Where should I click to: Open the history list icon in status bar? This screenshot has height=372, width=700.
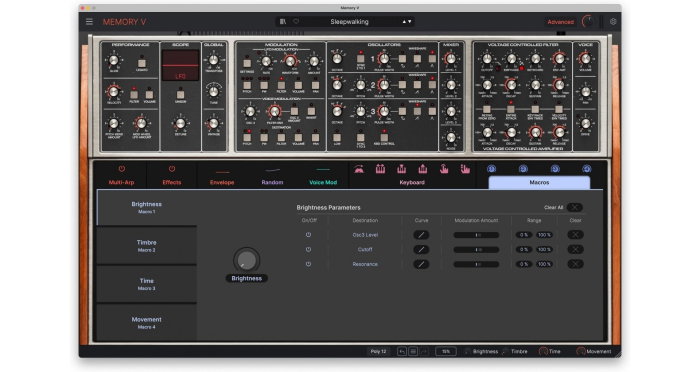coord(413,351)
